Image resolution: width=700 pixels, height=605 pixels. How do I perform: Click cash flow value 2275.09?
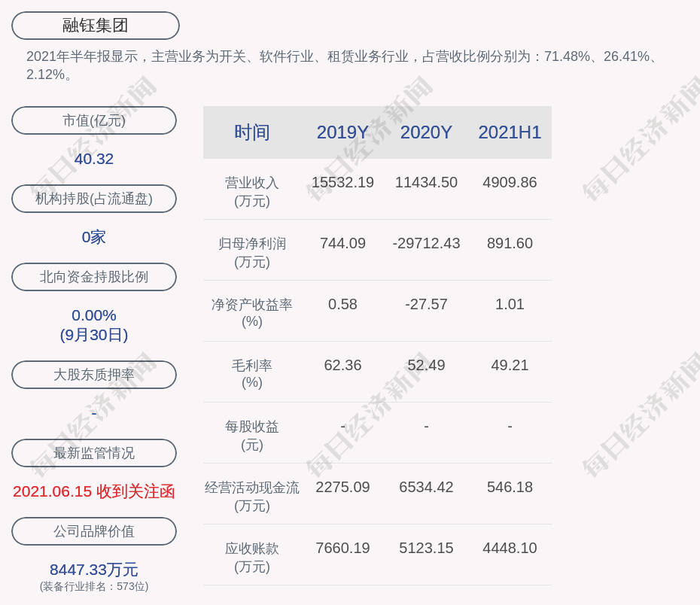coord(342,487)
